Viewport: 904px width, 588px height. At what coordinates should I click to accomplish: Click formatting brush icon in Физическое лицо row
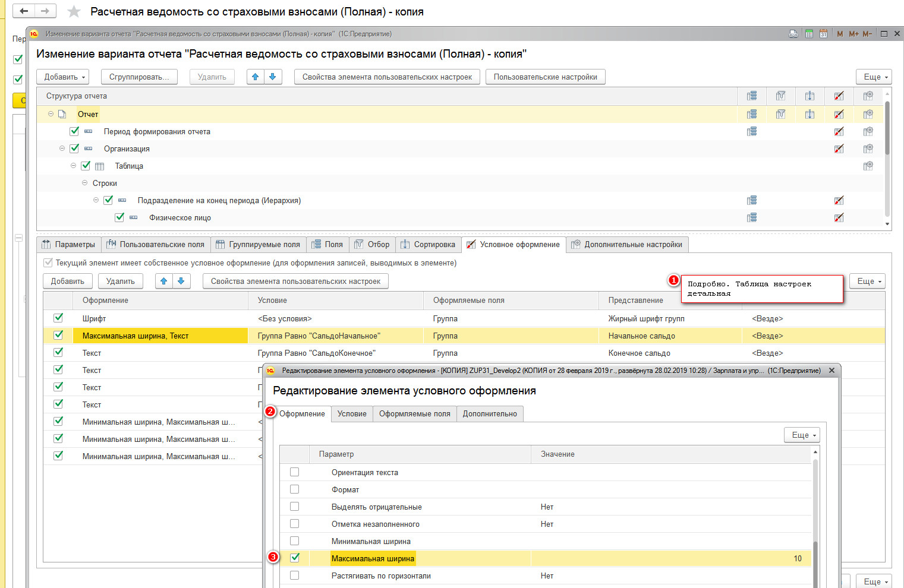(839, 217)
